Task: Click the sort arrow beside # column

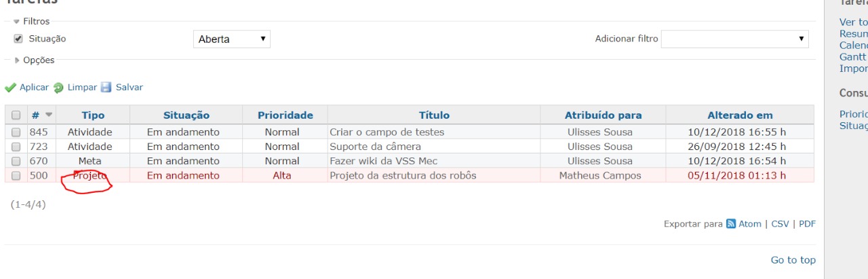Action: click(49, 115)
